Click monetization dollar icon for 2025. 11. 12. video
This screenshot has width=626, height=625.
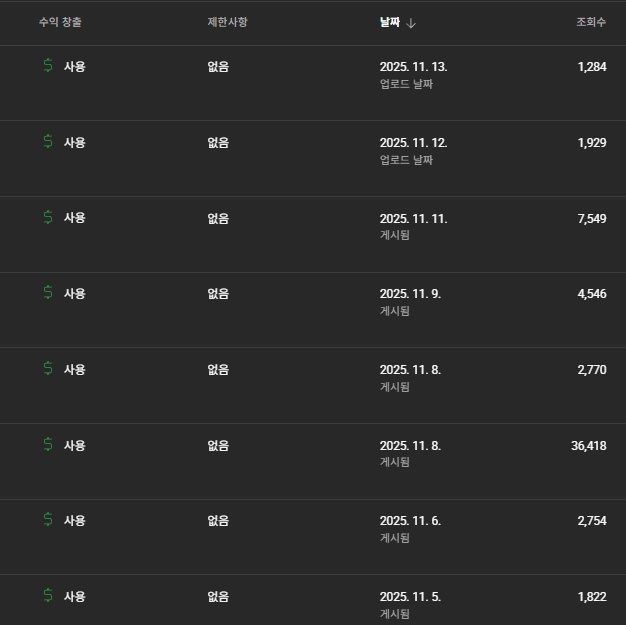pyautogui.click(x=48, y=142)
